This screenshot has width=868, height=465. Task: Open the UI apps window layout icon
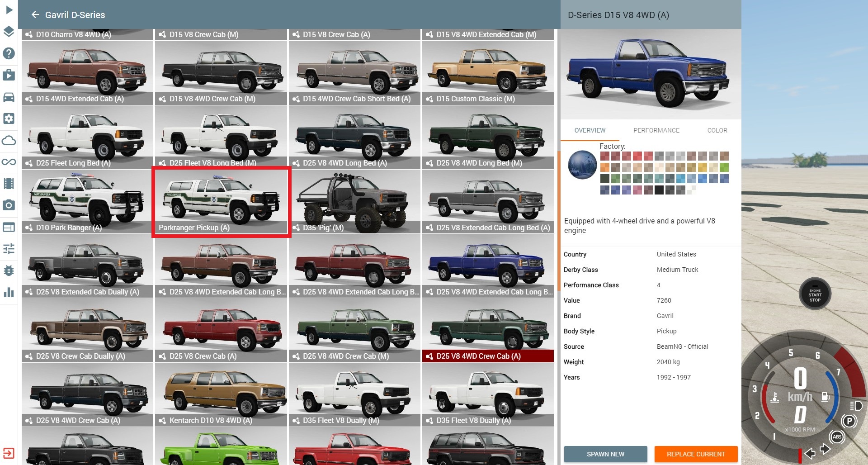(x=9, y=227)
